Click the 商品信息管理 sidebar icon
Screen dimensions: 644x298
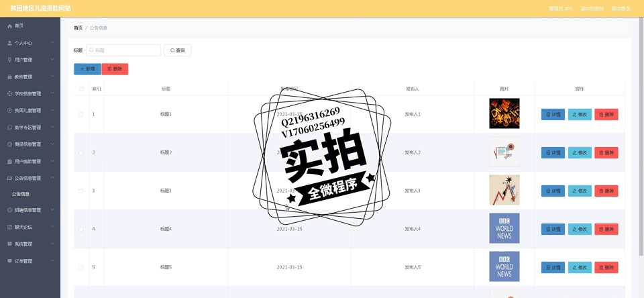coord(9,144)
